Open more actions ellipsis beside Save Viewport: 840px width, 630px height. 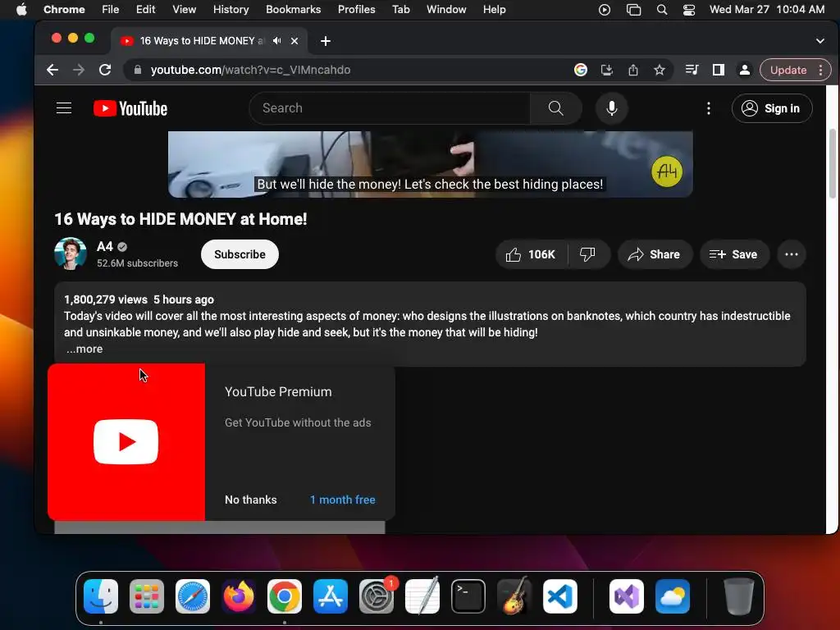coord(792,254)
